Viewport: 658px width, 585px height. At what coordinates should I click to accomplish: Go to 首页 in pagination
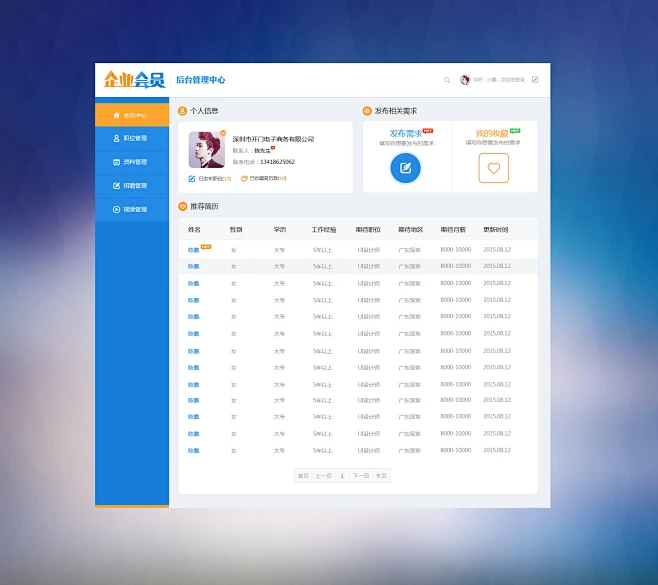click(x=303, y=476)
